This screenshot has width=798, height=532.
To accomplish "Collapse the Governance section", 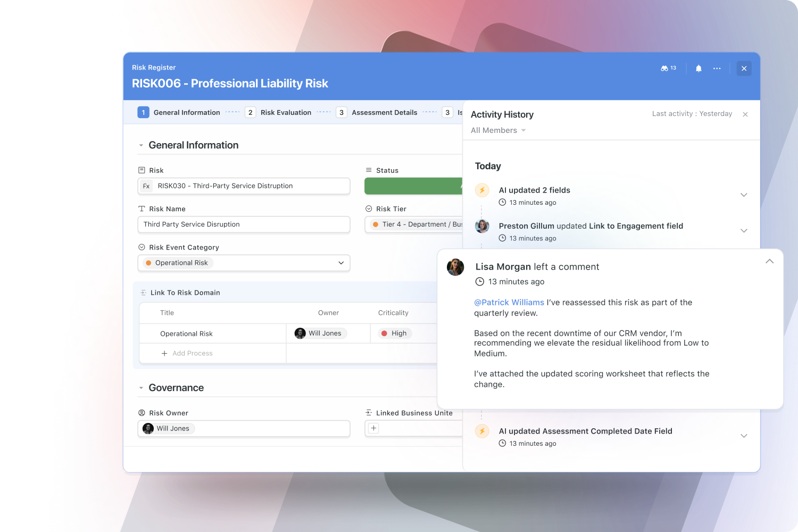I will [141, 388].
